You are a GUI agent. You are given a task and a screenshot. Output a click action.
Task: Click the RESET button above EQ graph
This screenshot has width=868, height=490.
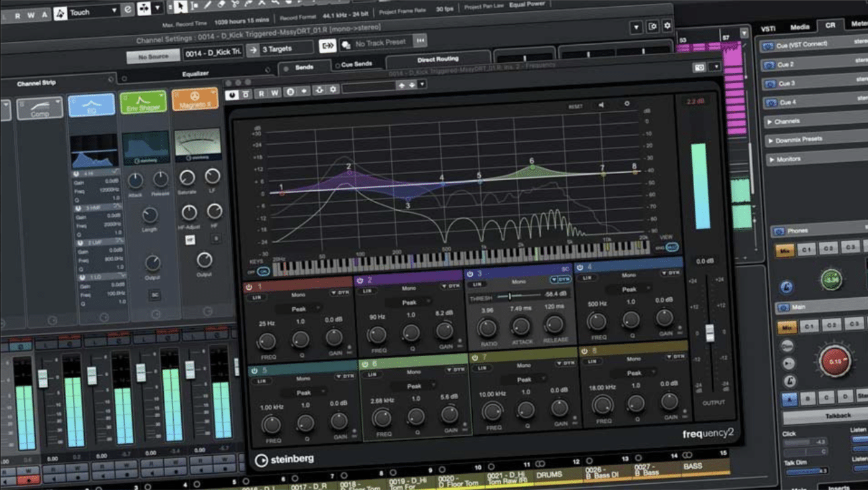pyautogui.click(x=576, y=106)
